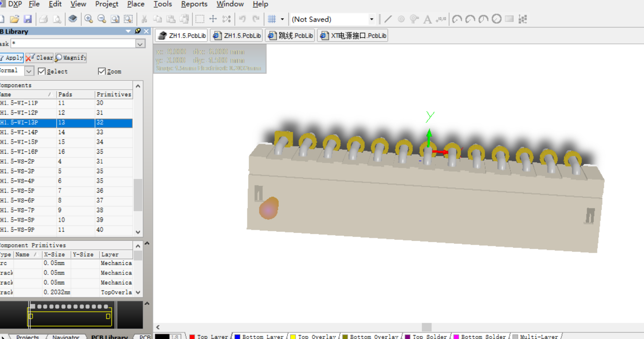This screenshot has height=339, width=644.
Task: Pick the Move Selection crosshair tool
Action: pyautogui.click(x=213, y=19)
